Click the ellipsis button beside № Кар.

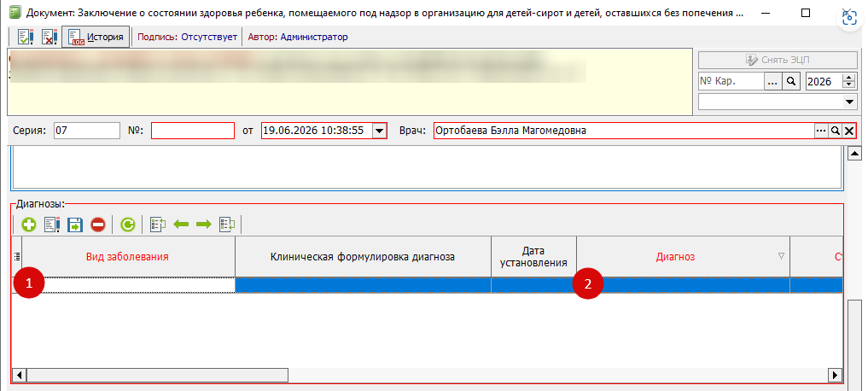point(772,81)
